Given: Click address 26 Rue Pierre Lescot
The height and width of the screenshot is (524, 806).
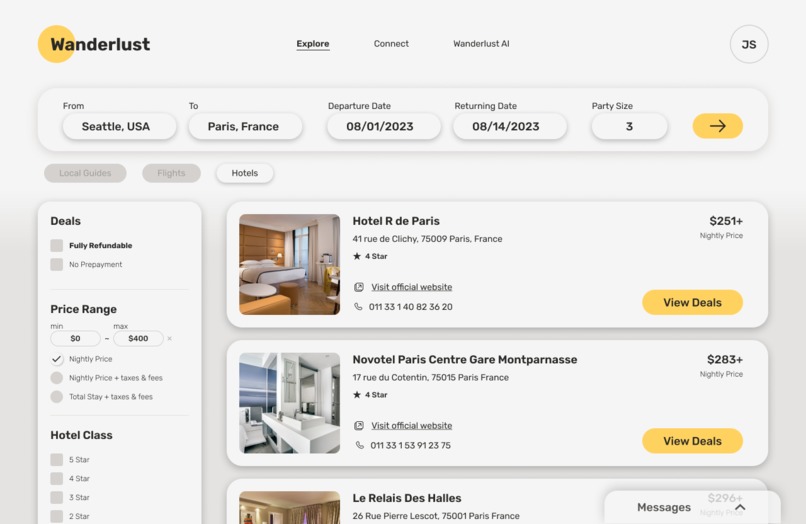Looking at the screenshot, I should (x=436, y=516).
